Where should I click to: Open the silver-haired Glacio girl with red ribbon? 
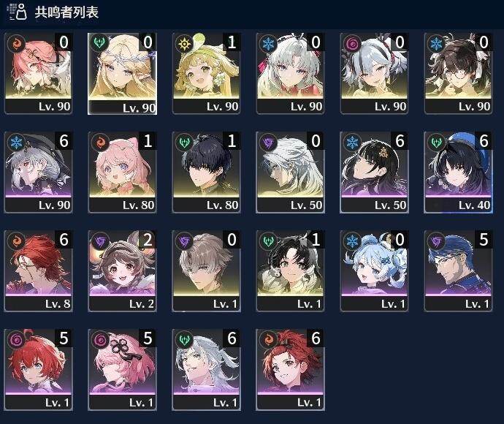pos(290,73)
